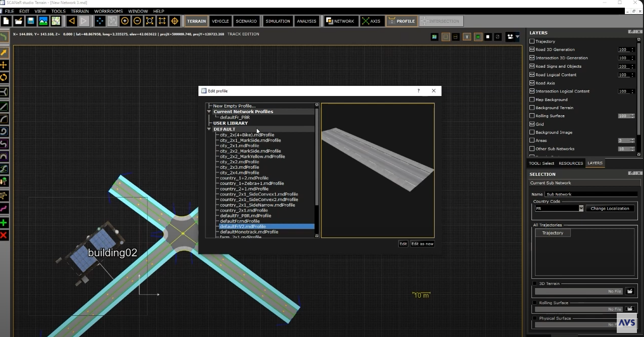The image size is (644, 337).
Task: Open the camera view dropdown arrow
Action: 517,37
